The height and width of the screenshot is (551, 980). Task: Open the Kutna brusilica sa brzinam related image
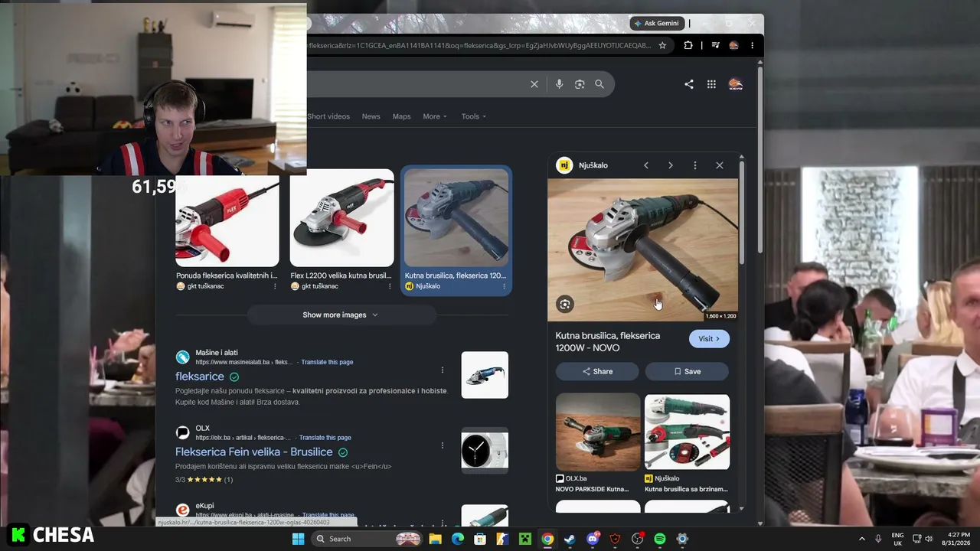point(688,432)
